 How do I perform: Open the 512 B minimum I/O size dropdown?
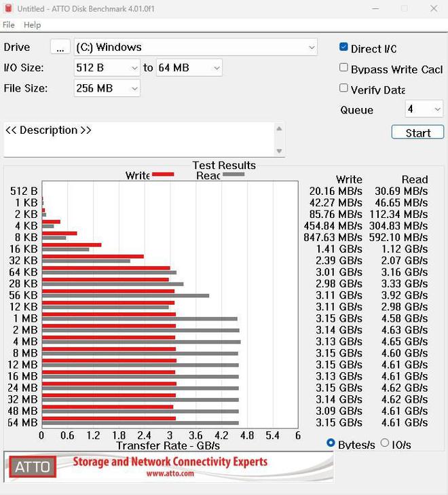coord(107,67)
